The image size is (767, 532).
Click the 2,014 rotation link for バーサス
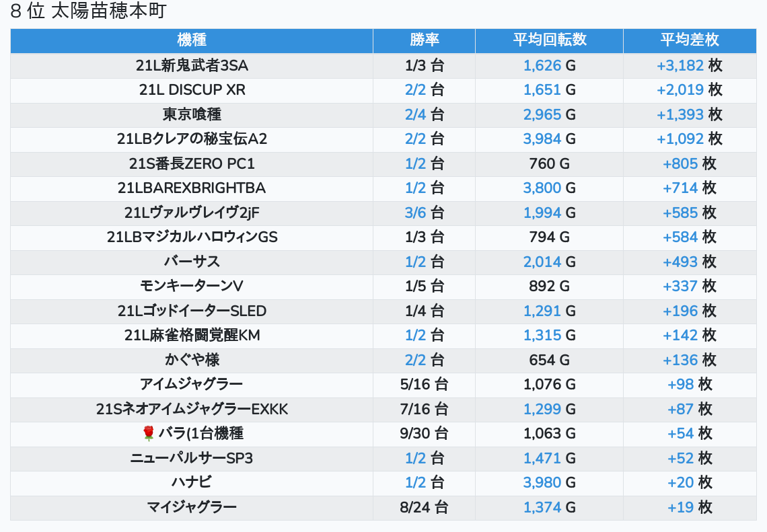pyautogui.click(x=542, y=262)
